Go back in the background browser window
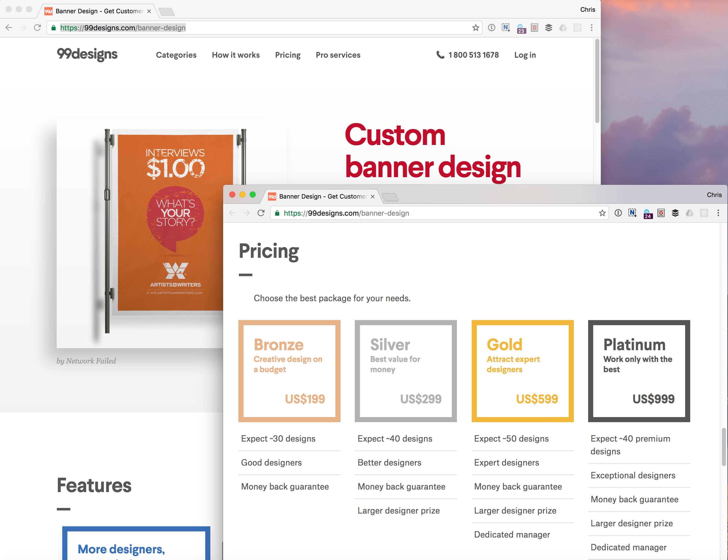Image resolution: width=728 pixels, height=560 pixels. [9, 28]
